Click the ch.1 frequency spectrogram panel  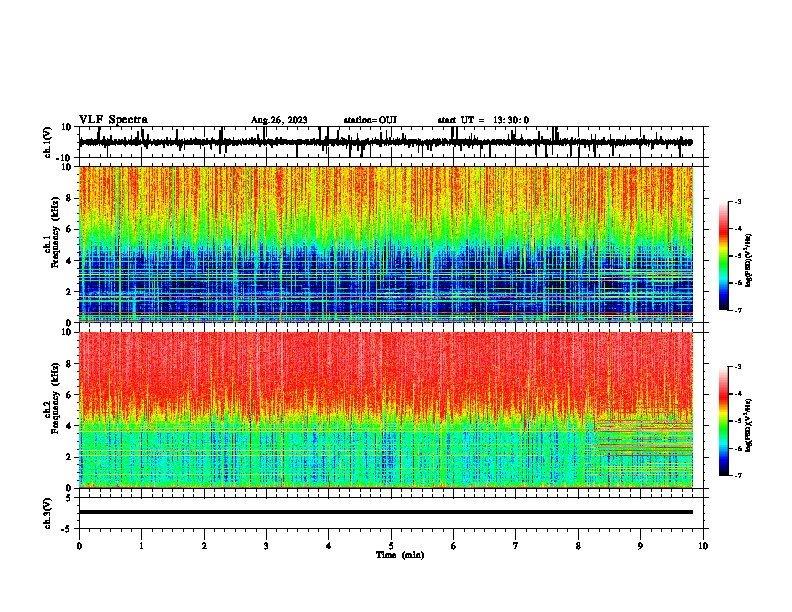pos(386,244)
